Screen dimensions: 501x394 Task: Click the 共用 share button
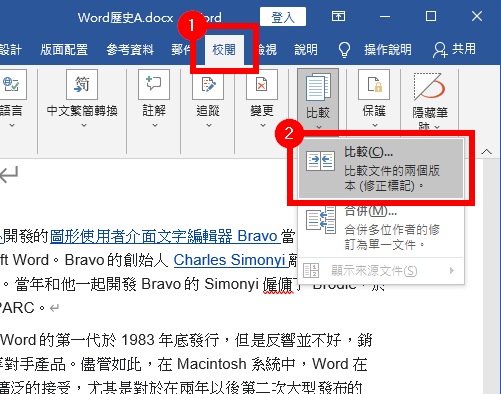pos(454,50)
